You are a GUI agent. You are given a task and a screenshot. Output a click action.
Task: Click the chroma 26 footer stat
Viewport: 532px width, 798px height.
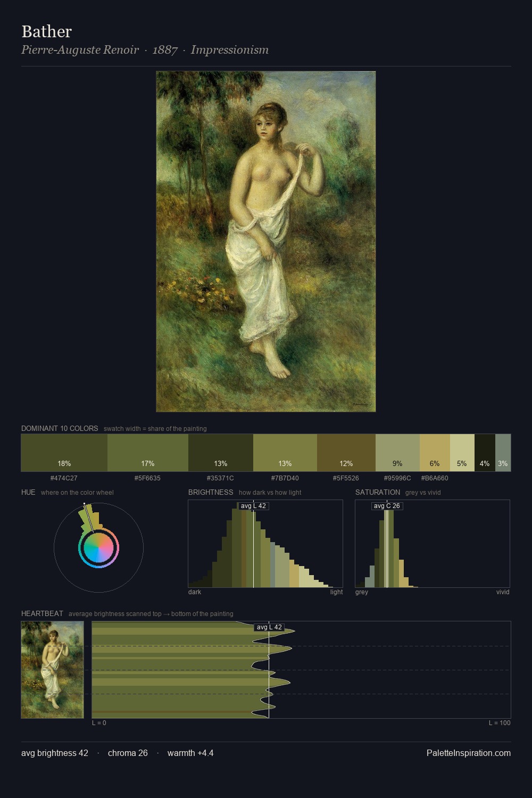128,753
